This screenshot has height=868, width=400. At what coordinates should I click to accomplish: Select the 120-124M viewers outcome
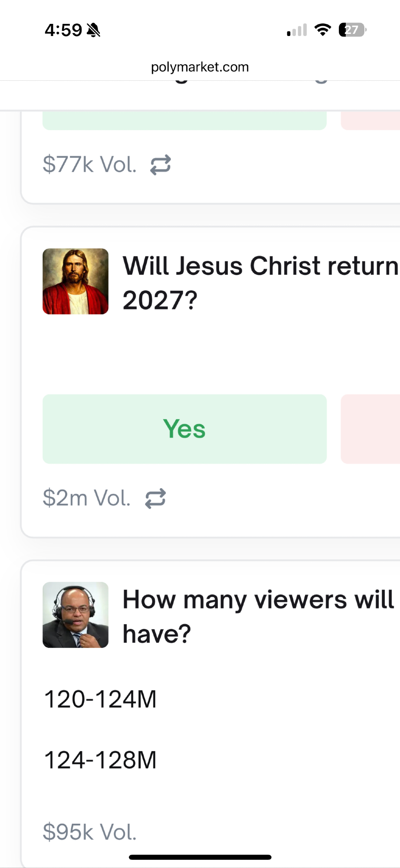[x=101, y=699]
